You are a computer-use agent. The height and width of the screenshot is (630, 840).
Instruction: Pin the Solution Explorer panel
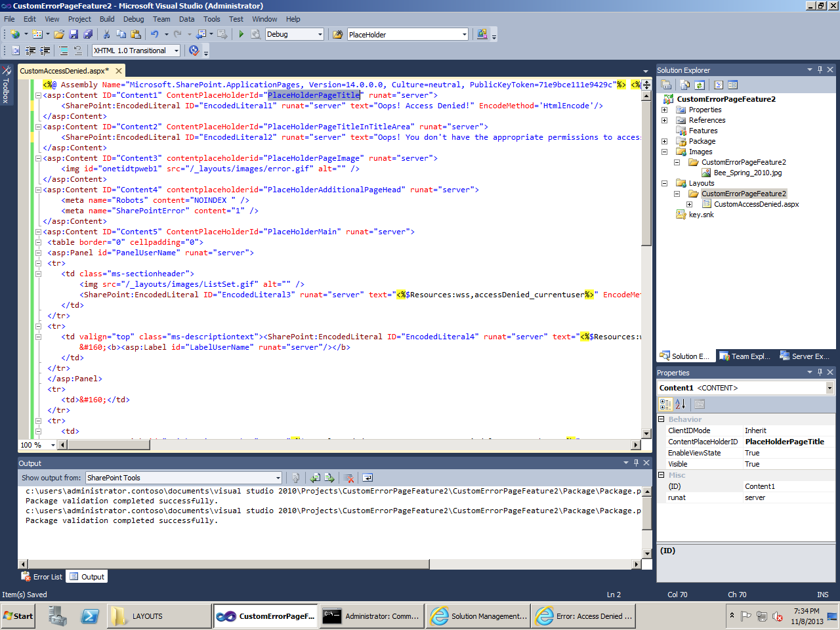click(820, 70)
